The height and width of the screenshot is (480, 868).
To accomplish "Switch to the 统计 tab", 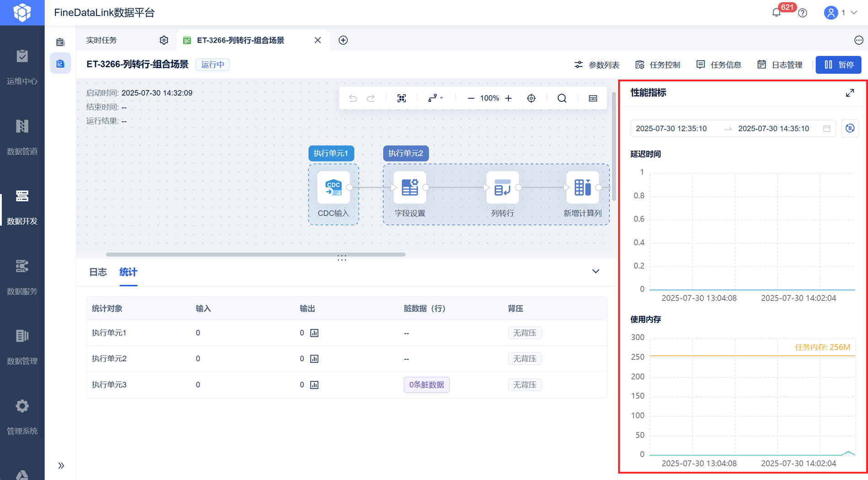I will (x=128, y=272).
